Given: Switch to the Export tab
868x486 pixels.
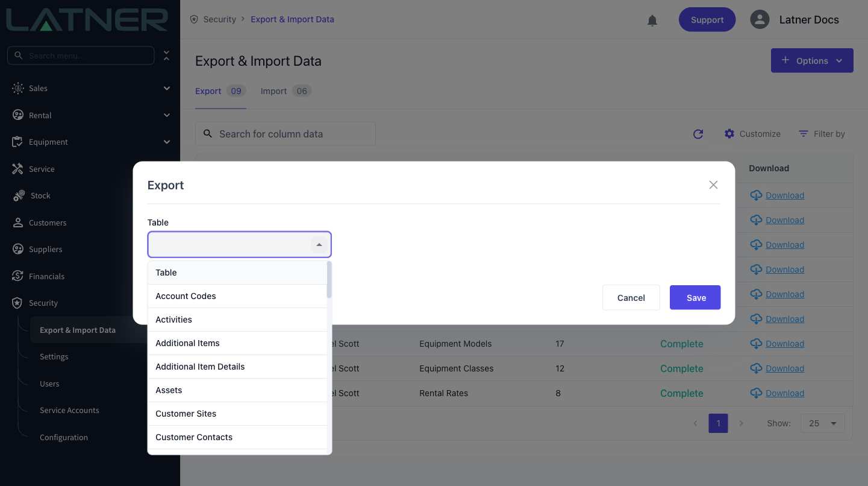Looking at the screenshot, I should pos(220,91).
